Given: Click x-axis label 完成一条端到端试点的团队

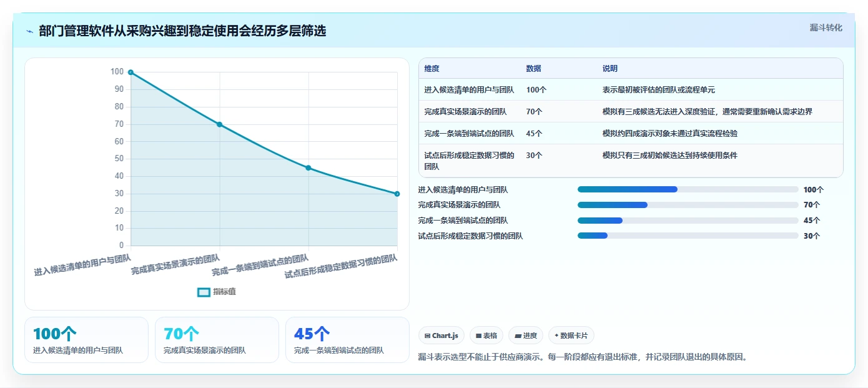Looking at the screenshot, I should 260,266.
